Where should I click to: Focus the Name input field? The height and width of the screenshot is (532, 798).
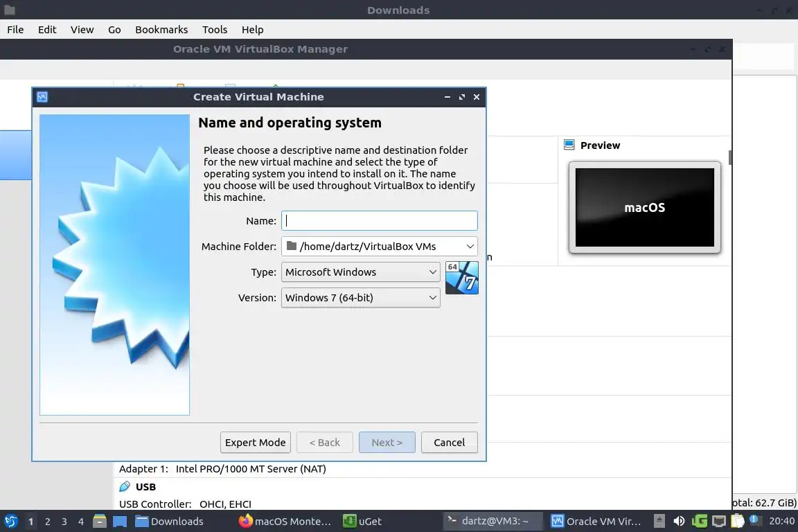[x=379, y=220]
